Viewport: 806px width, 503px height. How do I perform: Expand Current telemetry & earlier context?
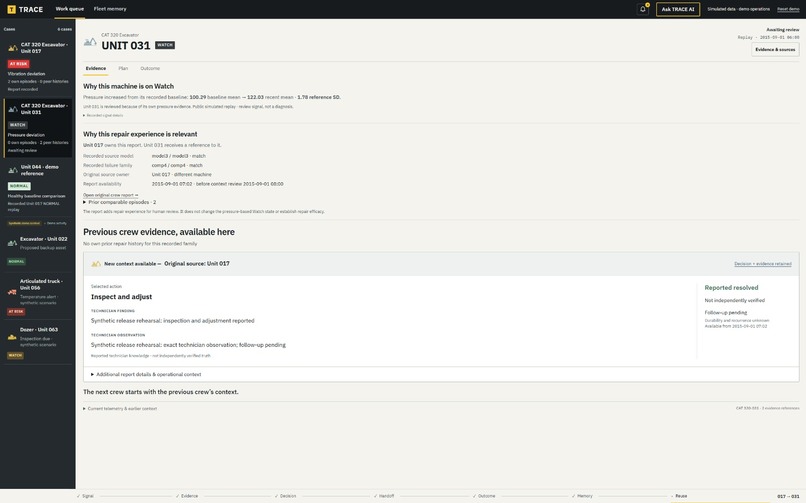pos(120,409)
